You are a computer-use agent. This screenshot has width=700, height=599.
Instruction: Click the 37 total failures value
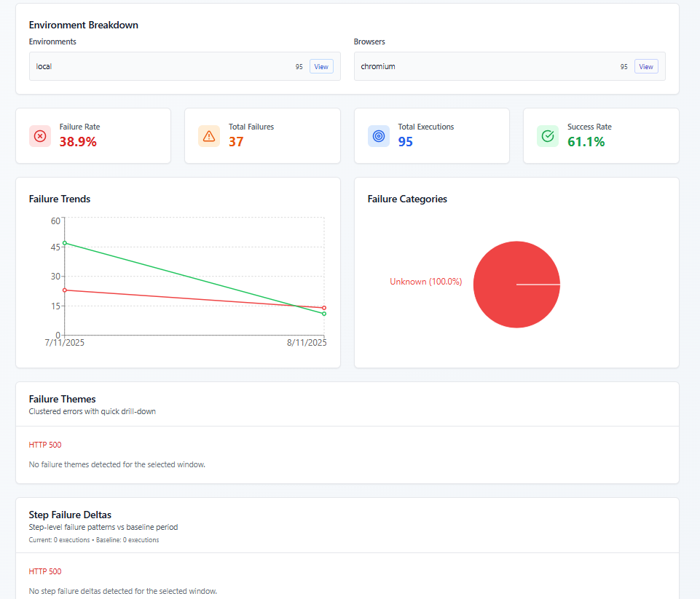(x=236, y=142)
